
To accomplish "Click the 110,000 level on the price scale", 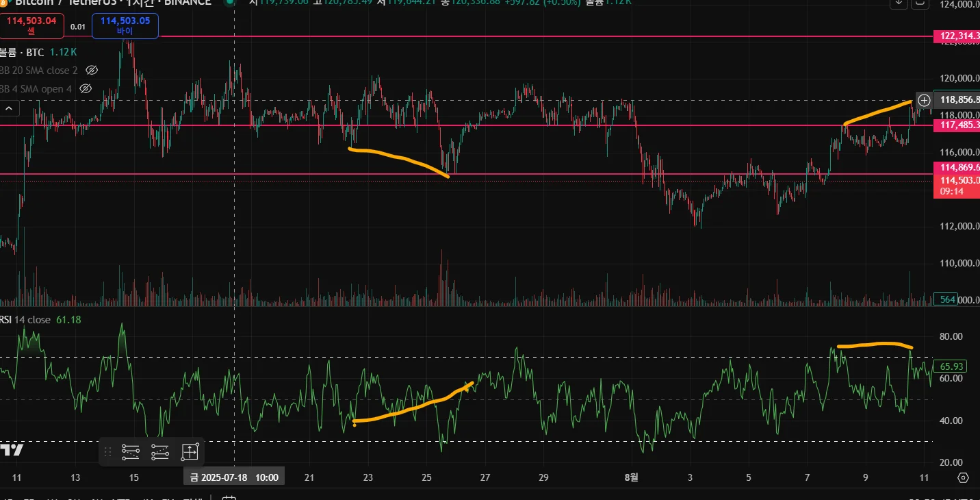I will (959, 264).
